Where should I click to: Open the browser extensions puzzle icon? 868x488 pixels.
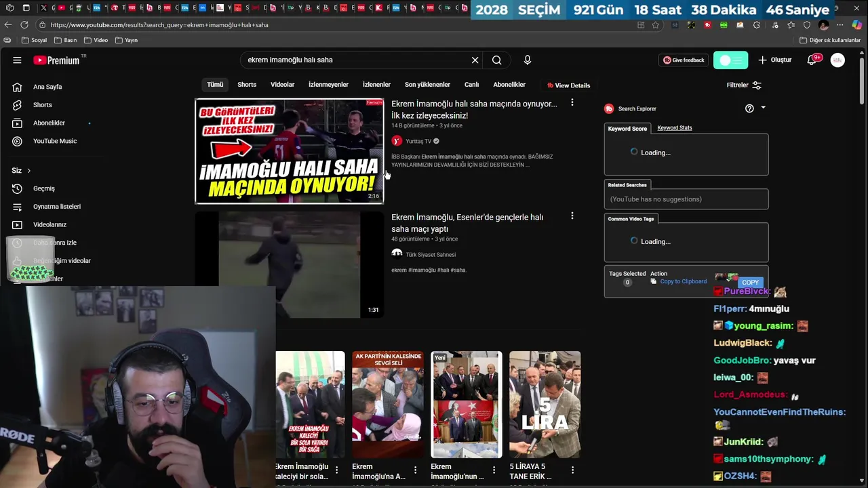(x=757, y=25)
